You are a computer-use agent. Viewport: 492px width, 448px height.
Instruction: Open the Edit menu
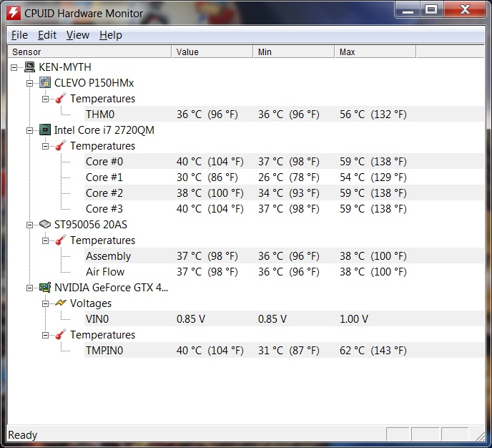pyautogui.click(x=47, y=35)
